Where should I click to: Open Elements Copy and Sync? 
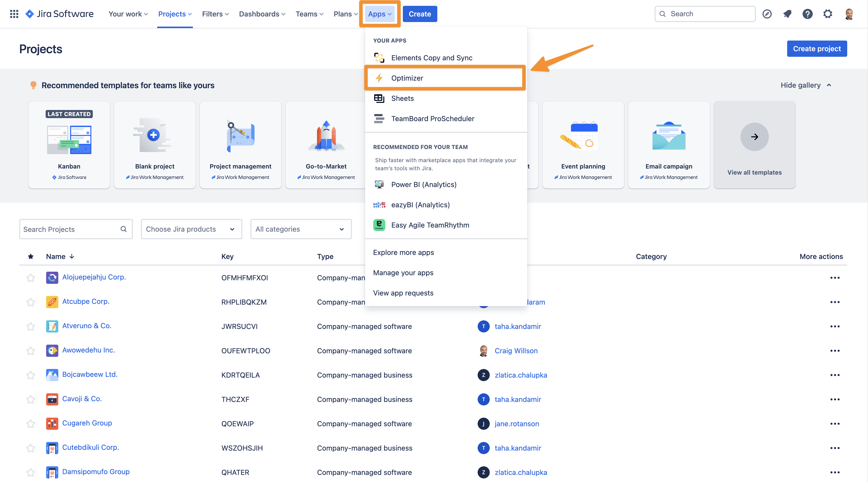pyautogui.click(x=432, y=58)
